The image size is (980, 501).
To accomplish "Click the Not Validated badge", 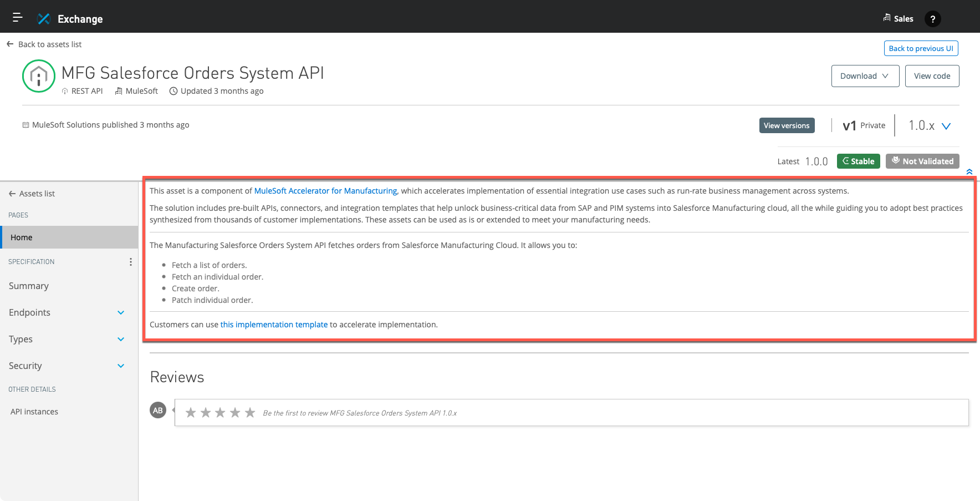I will tap(922, 161).
